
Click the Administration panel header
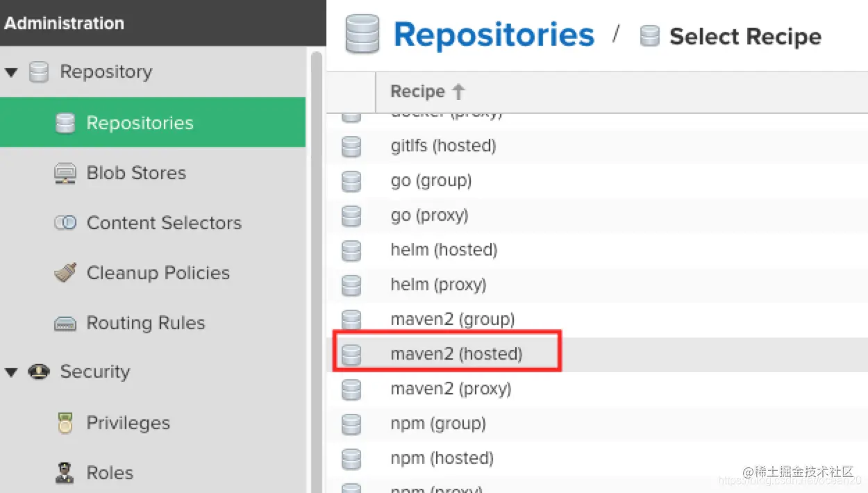tap(162, 23)
